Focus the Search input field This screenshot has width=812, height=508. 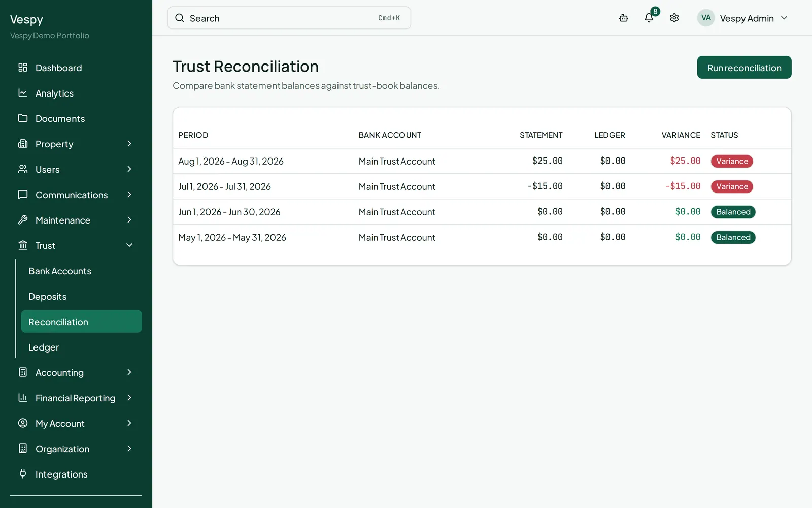pos(289,18)
